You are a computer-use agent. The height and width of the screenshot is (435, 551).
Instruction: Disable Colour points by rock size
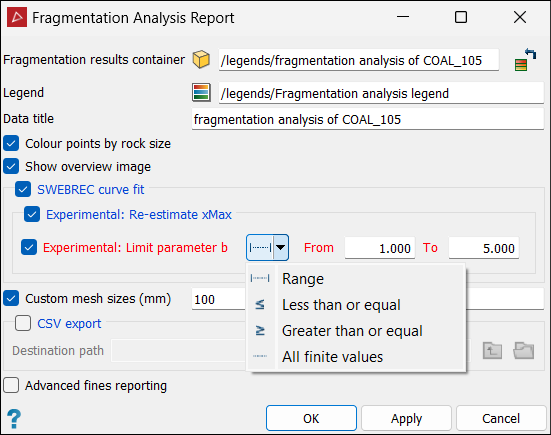coord(11,144)
